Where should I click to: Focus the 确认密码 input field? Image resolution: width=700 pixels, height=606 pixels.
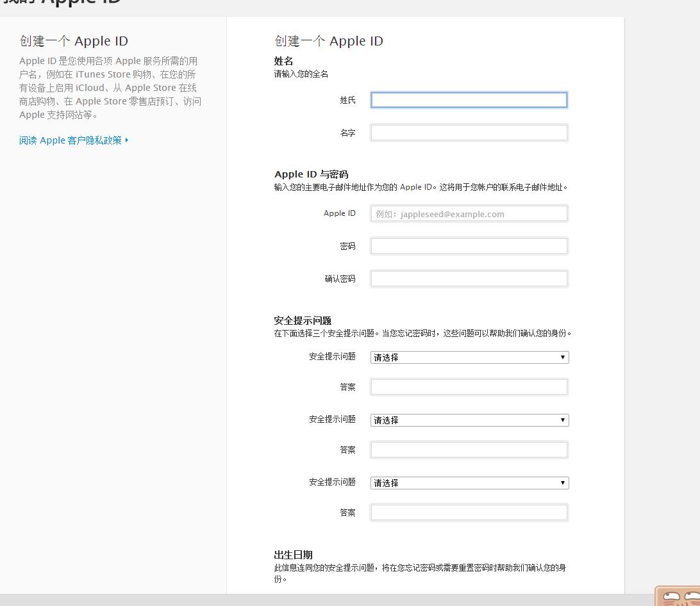(469, 279)
